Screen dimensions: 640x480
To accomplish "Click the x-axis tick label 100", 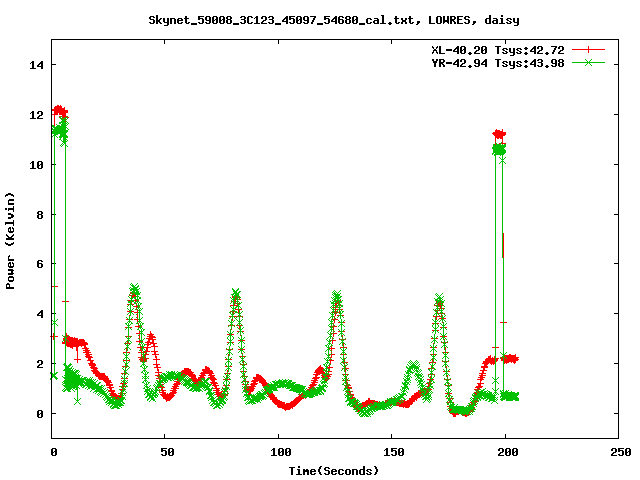I will (281, 452).
